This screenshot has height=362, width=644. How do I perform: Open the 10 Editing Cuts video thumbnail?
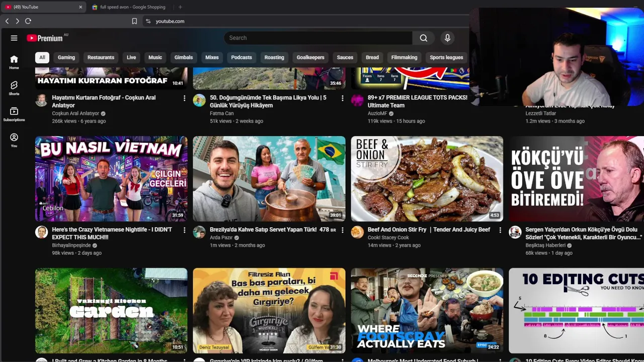(577, 311)
